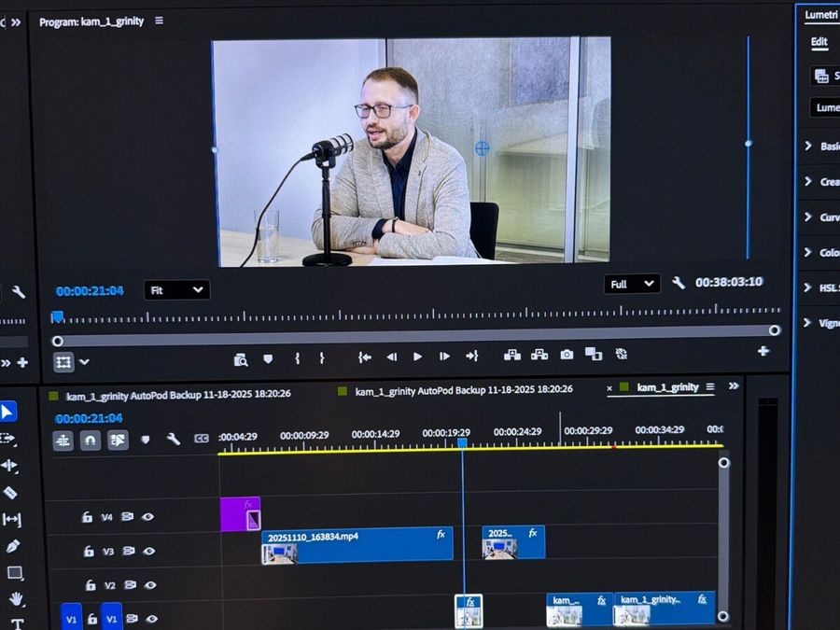The image size is (840, 630).
Task: Open timeline display settings wrench
Action: (x=173, y=440)
